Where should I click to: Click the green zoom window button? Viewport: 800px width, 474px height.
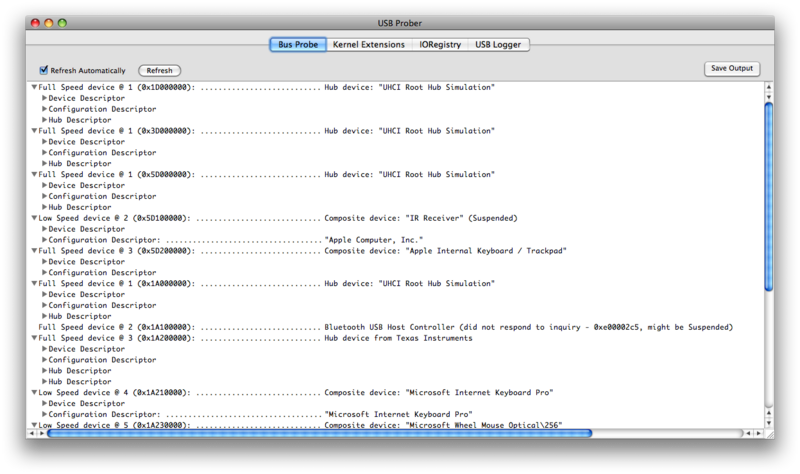pyautogui.click(x=60, y=22)
